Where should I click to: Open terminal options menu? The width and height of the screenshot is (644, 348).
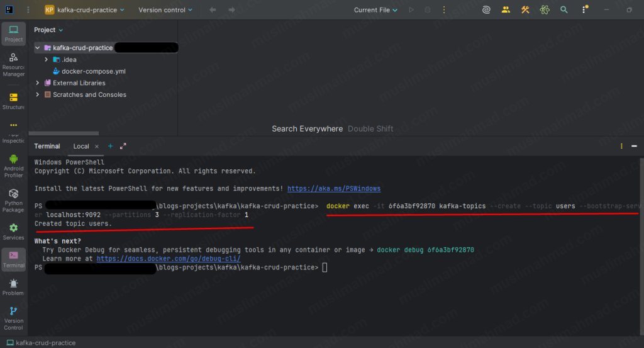621,146
